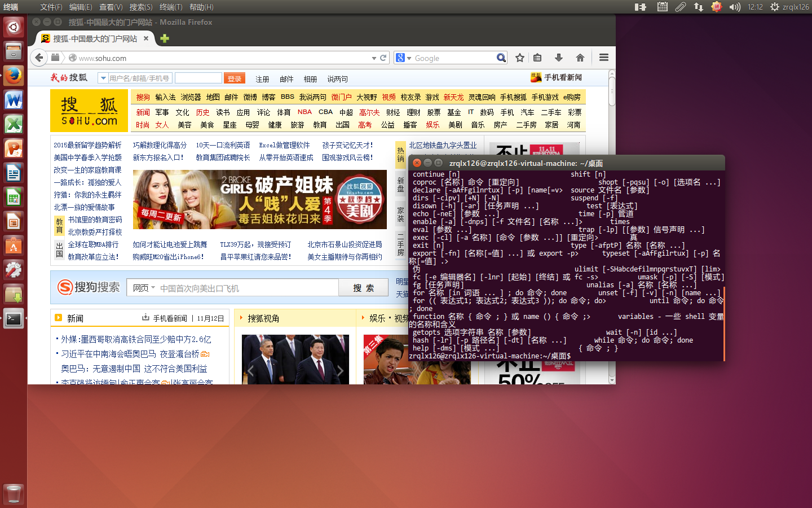Open sound volume indicator in top panel
The image size is (812, 508).
(734, 7)
